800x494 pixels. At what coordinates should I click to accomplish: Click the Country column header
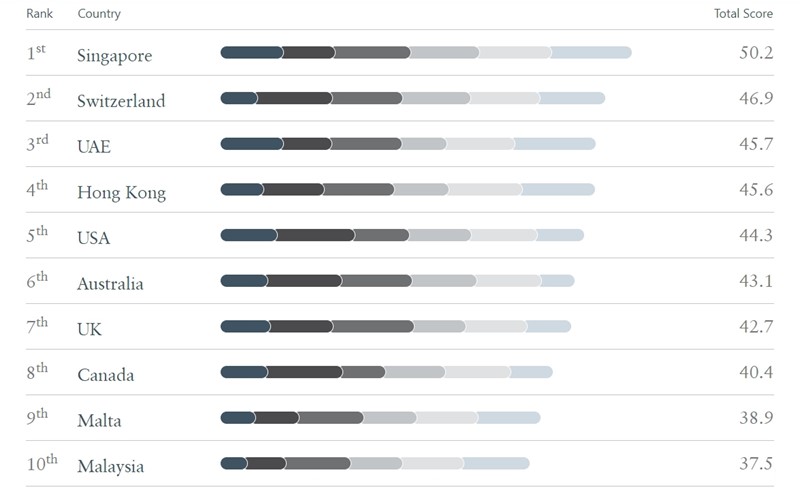[99, 14]
